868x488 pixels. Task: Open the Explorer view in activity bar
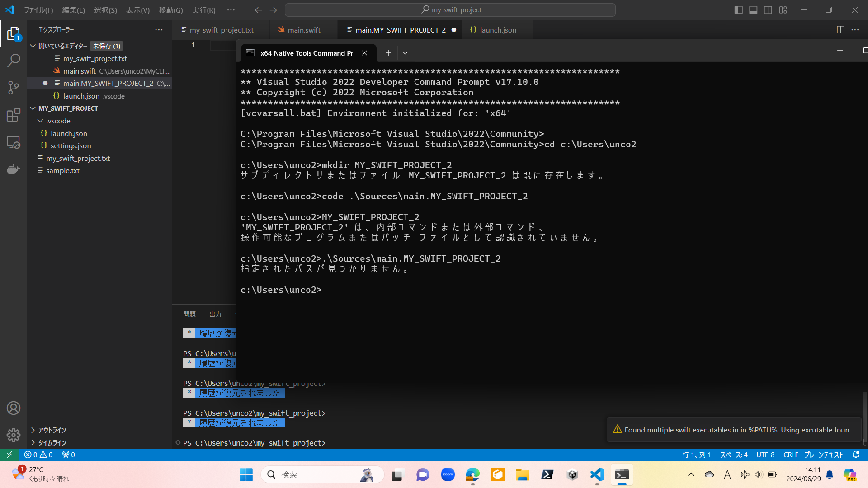(14, 33)
